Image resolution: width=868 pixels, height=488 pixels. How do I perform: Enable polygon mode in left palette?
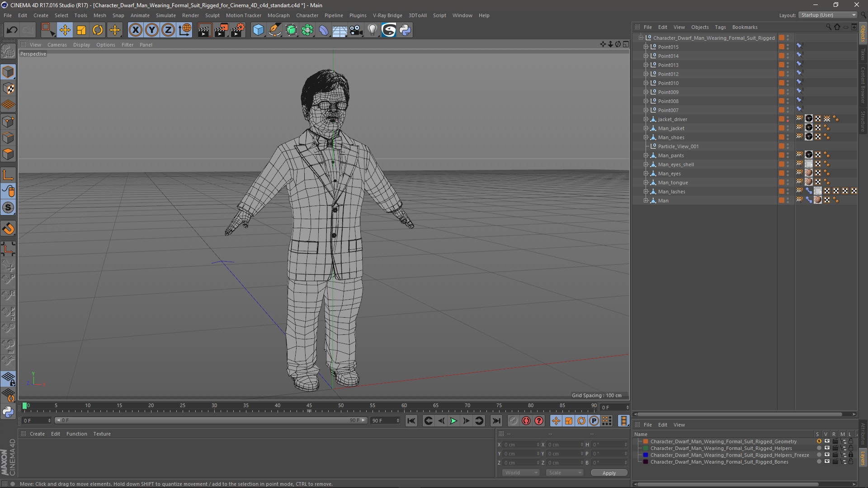pos(8,154)
